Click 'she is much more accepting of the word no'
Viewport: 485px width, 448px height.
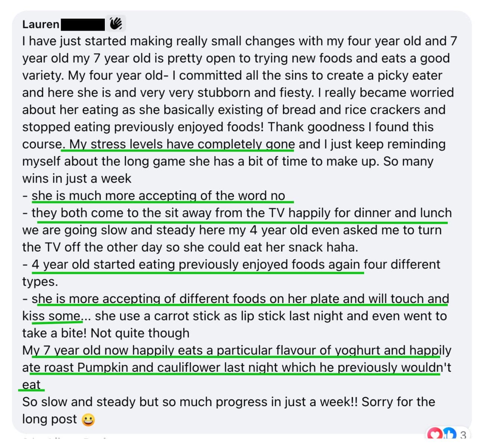[x=158, y=196]
